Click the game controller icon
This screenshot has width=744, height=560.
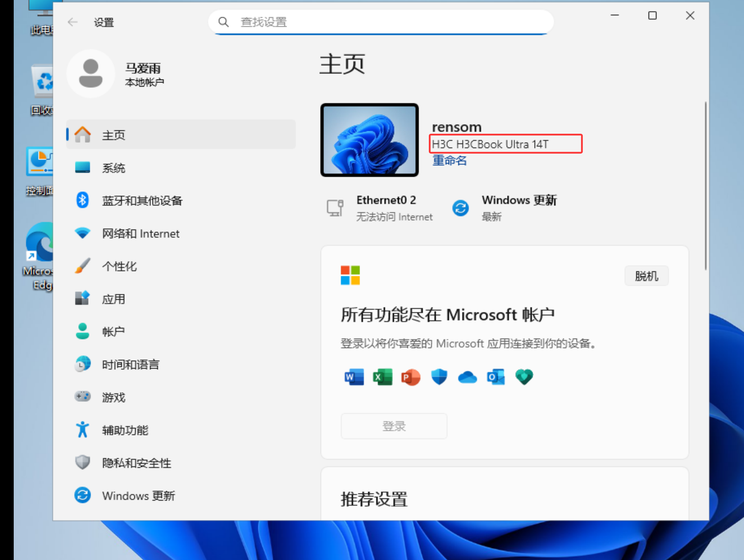tap(82, 397)
